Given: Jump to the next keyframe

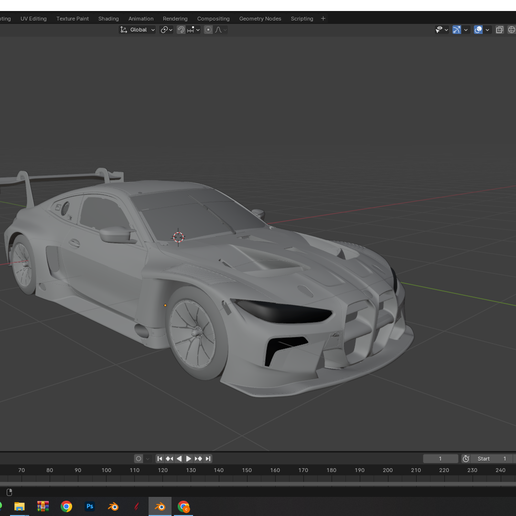Looking at the screenshot, I should pos(198,459).
